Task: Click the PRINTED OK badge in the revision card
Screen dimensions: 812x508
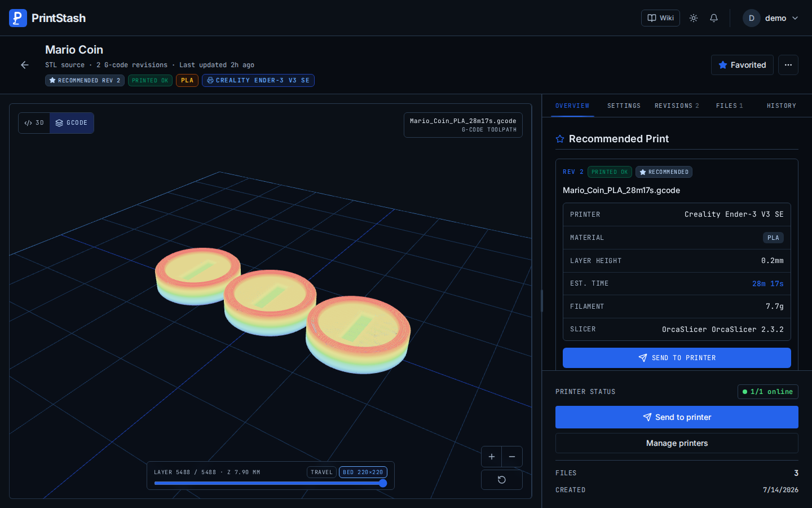Action: (x=610, y=172)
